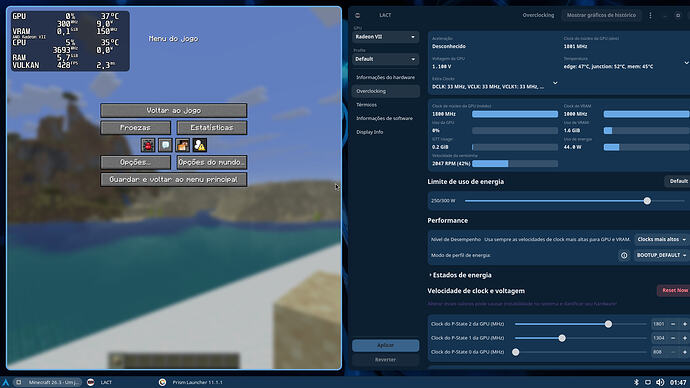The image size is (690, 388).
Task: Click Mostrar gráficos de histórico button
Action: coord(601,15)
